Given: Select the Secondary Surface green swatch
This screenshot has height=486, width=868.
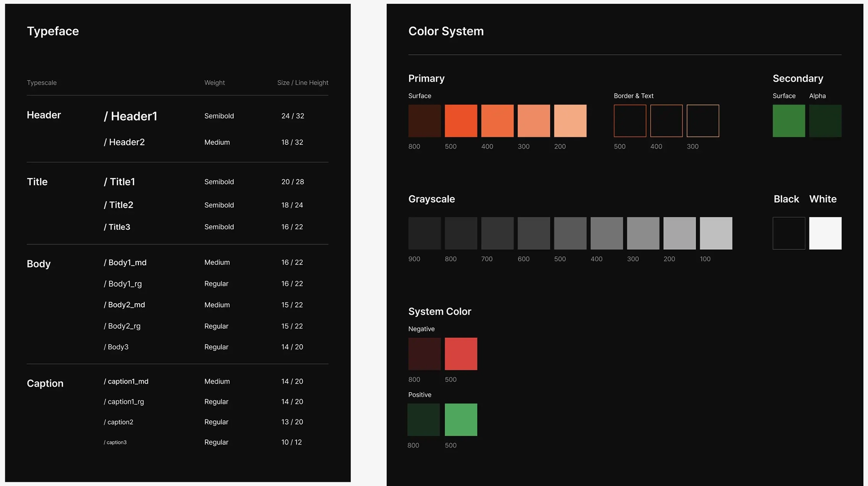Looking at the screenshot, I should tap(789, 121).
